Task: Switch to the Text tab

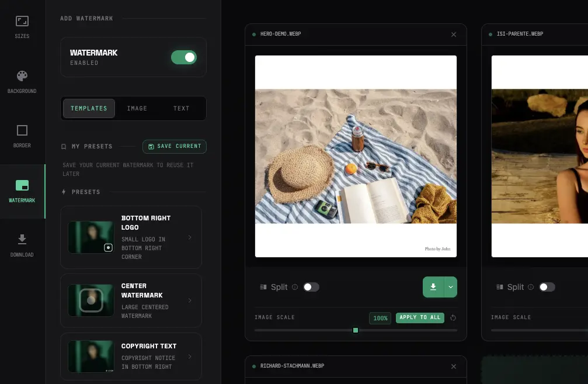Action: tap(181, 109)
